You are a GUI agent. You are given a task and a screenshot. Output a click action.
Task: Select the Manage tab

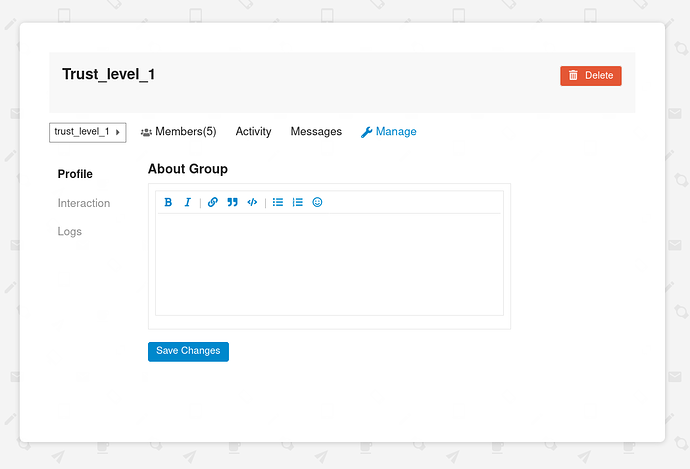[389, 132]
